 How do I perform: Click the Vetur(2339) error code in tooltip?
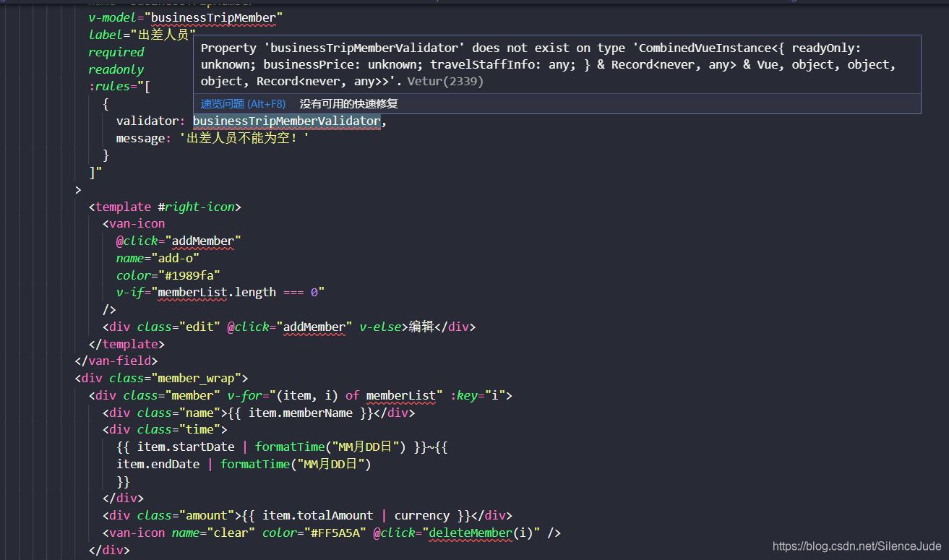click(445, 82)
